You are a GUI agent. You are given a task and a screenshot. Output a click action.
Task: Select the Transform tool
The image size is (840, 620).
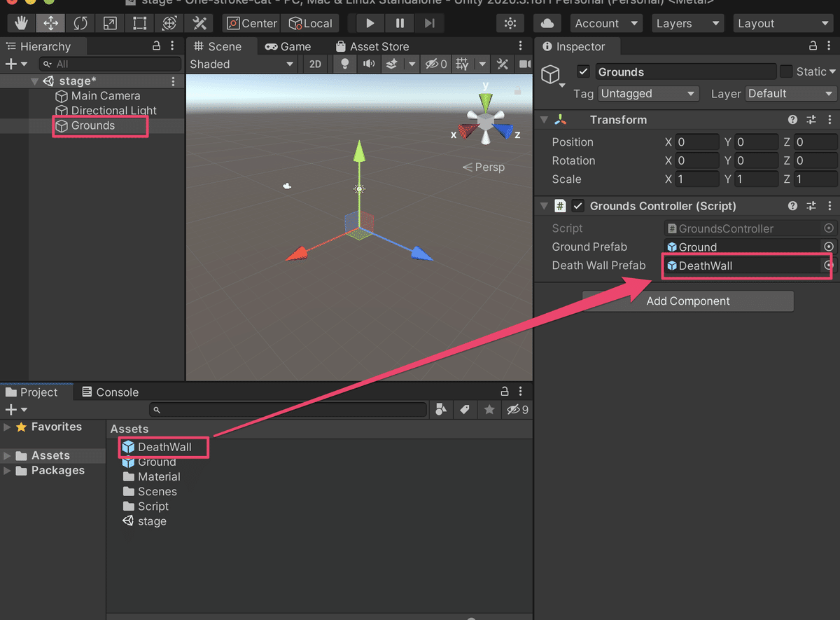tap(169, 23)
